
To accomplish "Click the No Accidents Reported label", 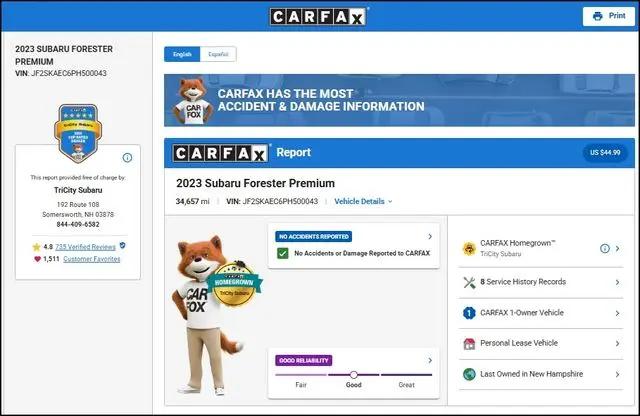I will pos(313,236).
